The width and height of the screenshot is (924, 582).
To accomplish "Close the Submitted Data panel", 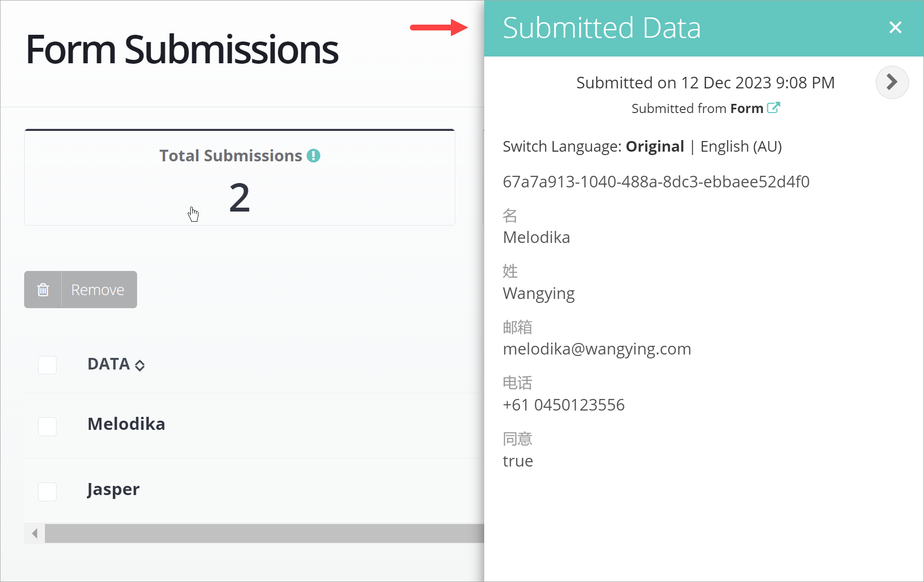I will click(x=895, y=28).
